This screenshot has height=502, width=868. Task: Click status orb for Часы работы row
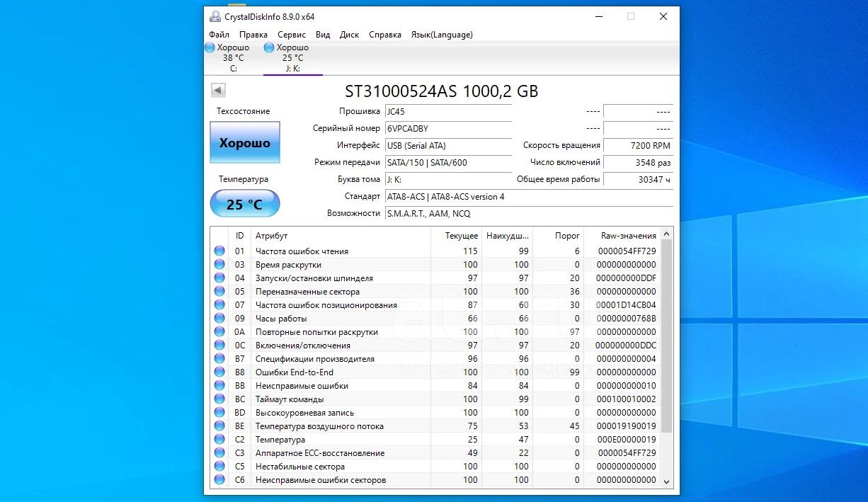(219, 319)
